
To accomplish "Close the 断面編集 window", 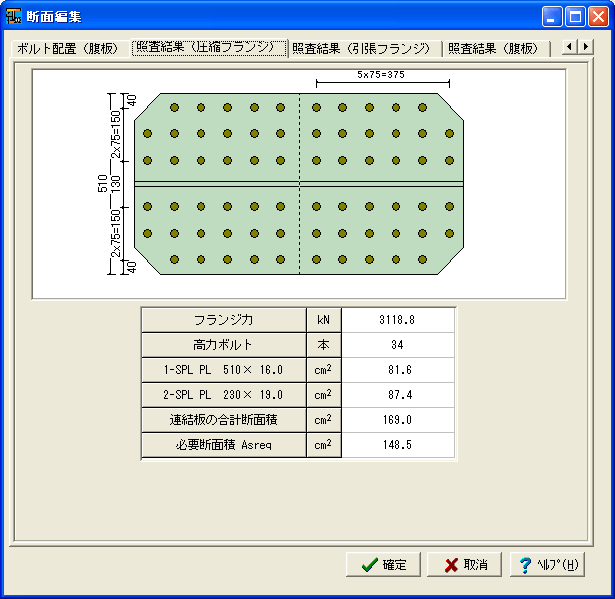I will pyautogui.click(x=598, y=16).
